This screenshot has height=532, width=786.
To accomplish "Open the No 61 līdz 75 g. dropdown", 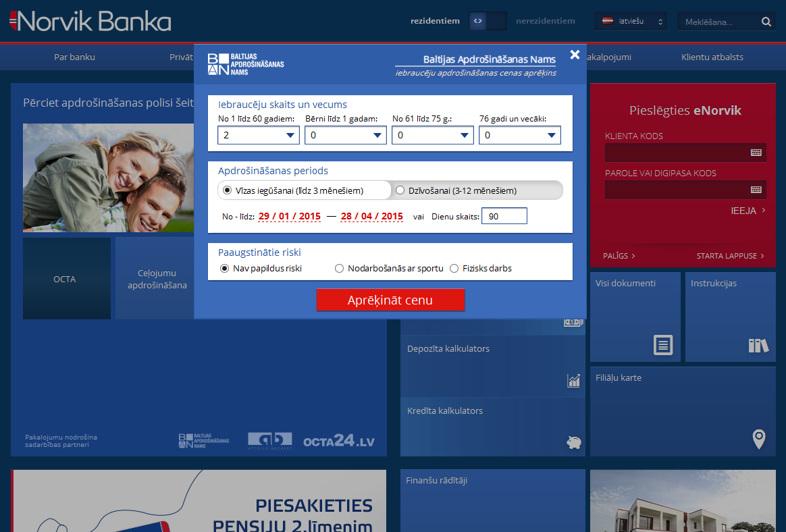I will [x=433, y=136].
